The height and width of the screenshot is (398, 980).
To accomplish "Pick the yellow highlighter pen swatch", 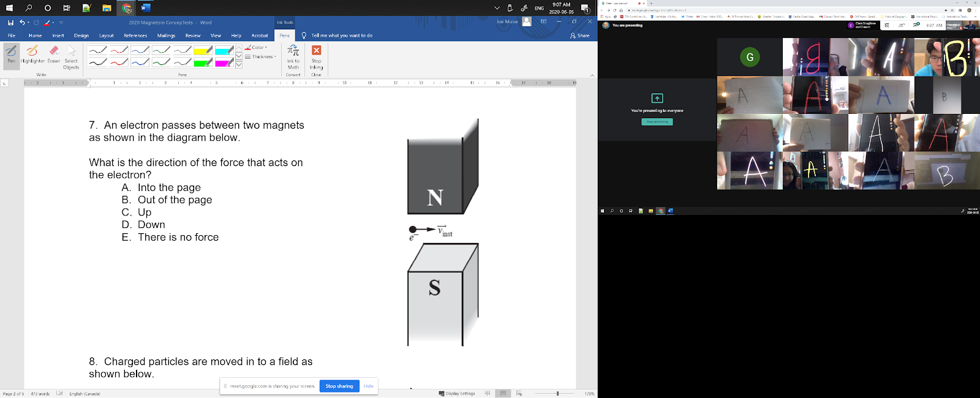I will [203, 50].
